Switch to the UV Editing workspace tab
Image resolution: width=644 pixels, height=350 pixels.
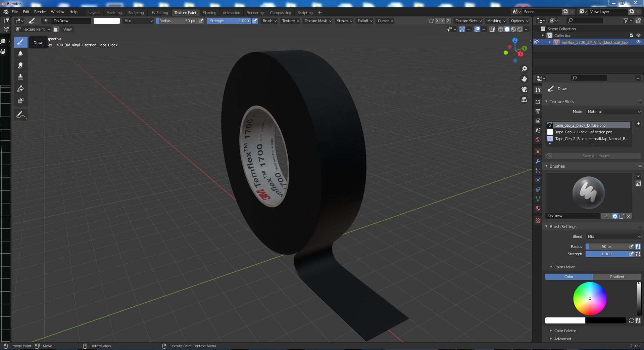pos(159,13)
